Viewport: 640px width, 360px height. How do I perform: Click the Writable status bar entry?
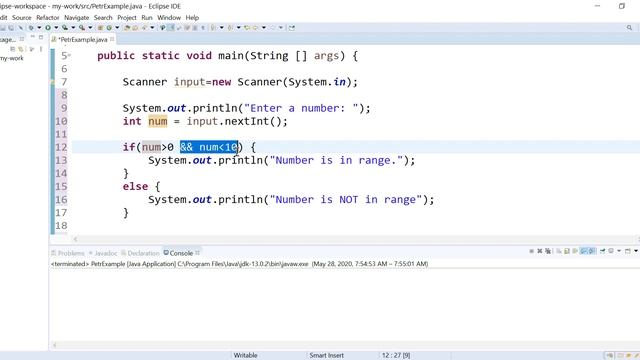pyautogui.click(x=245, y=356)
